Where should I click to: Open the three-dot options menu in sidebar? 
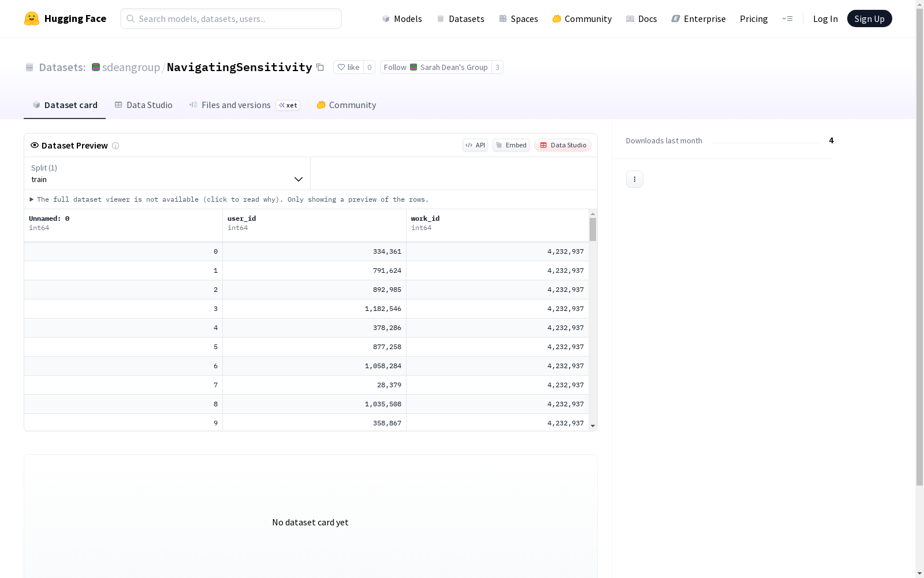pos(635,179)
